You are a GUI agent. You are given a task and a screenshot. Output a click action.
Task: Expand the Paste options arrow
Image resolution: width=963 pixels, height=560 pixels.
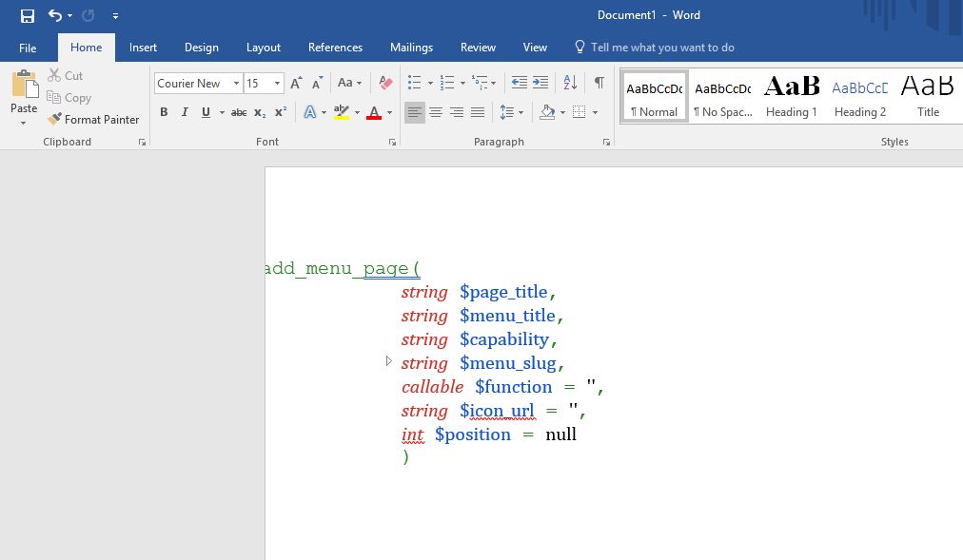tap(24, 124)
